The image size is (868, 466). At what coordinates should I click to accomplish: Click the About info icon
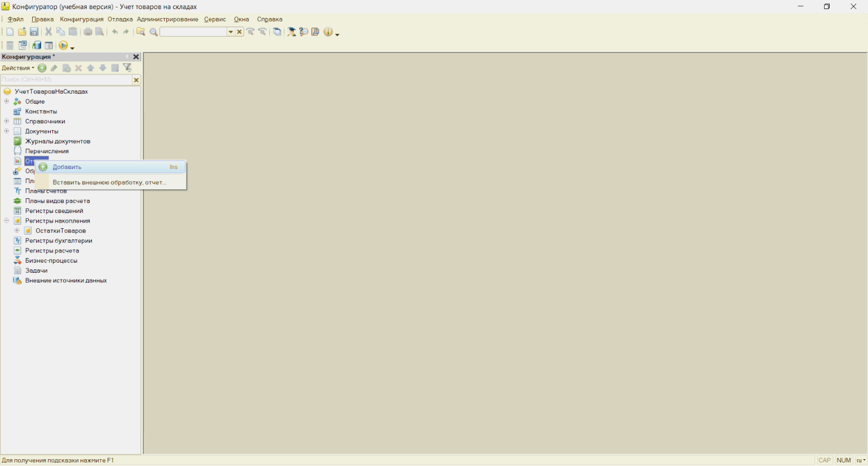coord(328,32)
